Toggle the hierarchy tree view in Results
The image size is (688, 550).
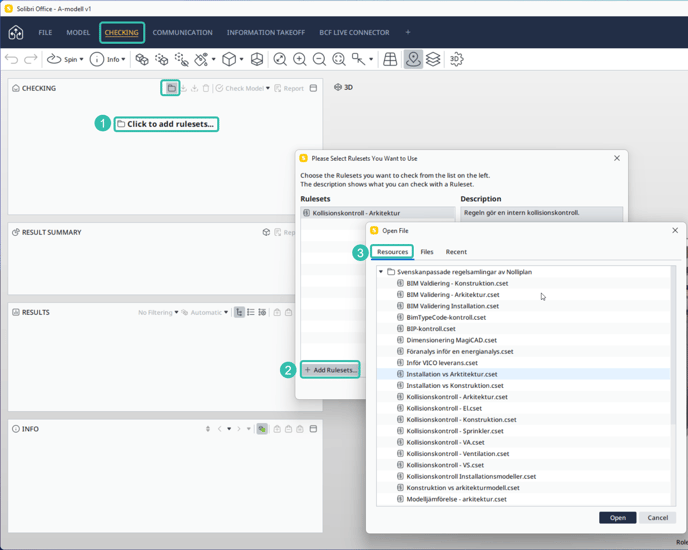[x=239, y=312]
